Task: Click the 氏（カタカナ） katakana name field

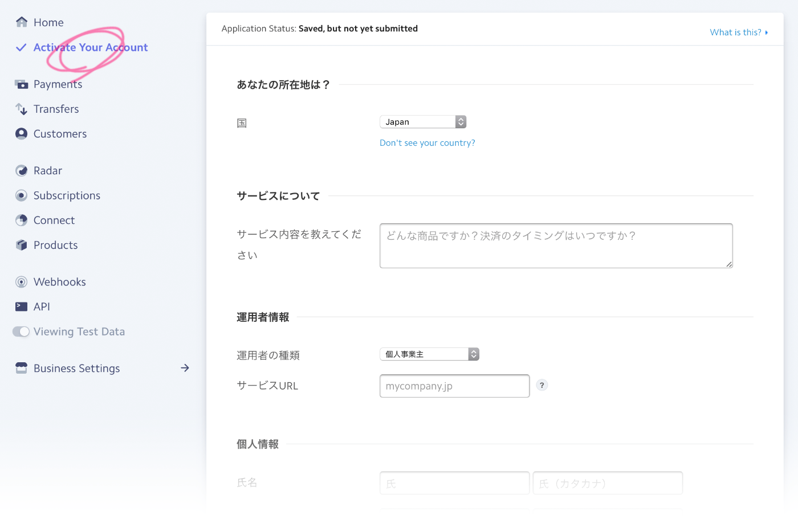Action: point(608,483)
